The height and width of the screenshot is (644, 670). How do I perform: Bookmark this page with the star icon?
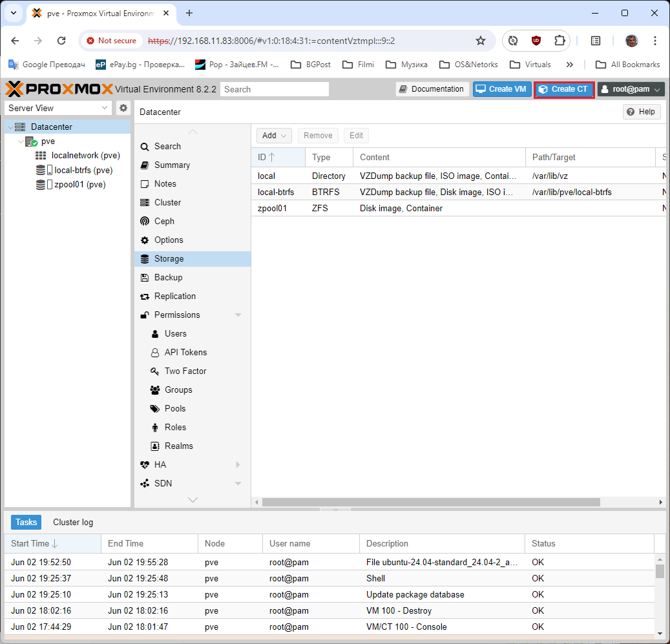pos(481,41)
